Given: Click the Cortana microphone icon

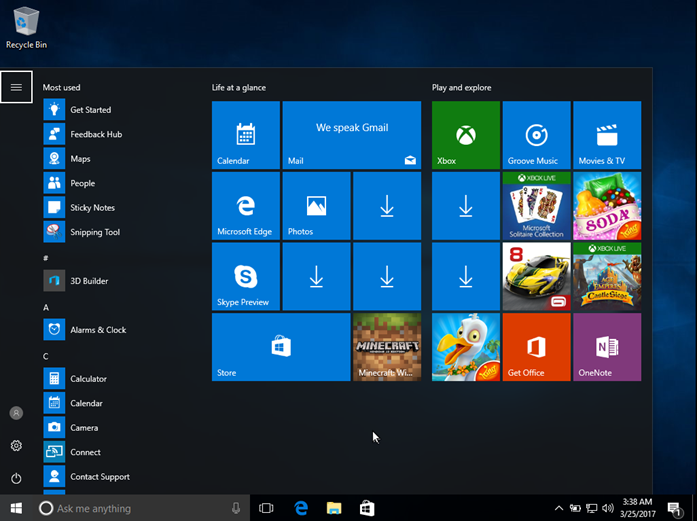Looking at the screenshot, I should click(236, 508).
